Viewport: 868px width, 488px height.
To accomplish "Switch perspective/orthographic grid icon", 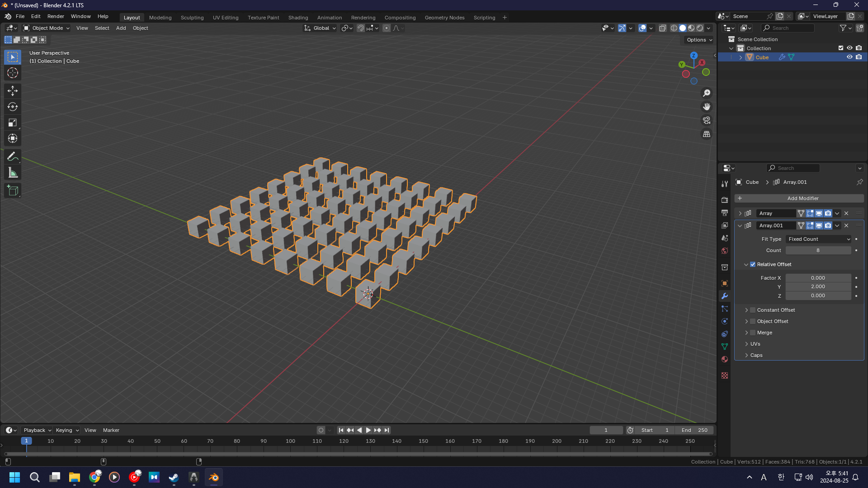I will (x=707, y=134).
